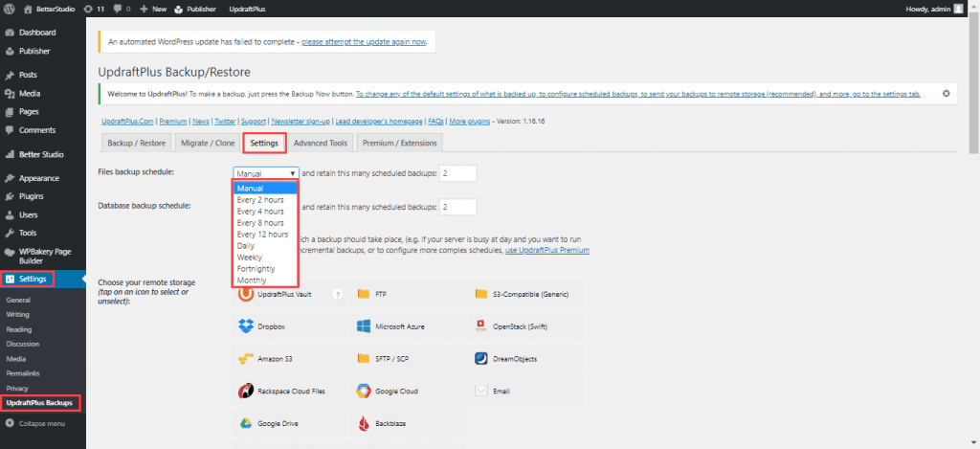Switch to Migrate / Clone tab
980x449 pixels.
click(208, 144)
